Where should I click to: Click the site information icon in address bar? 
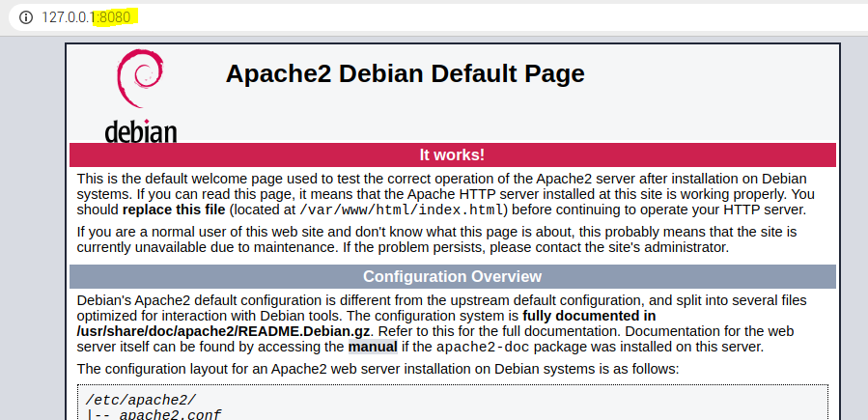[x=25, y=17]
